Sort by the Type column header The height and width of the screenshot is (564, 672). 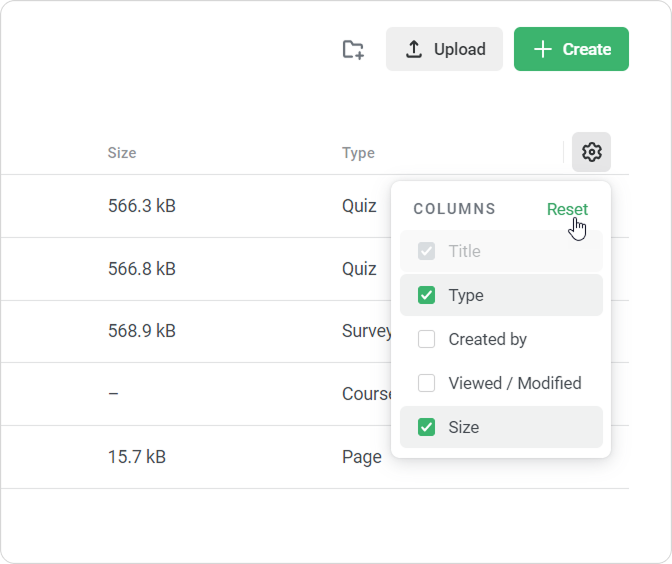coord(358,153)
